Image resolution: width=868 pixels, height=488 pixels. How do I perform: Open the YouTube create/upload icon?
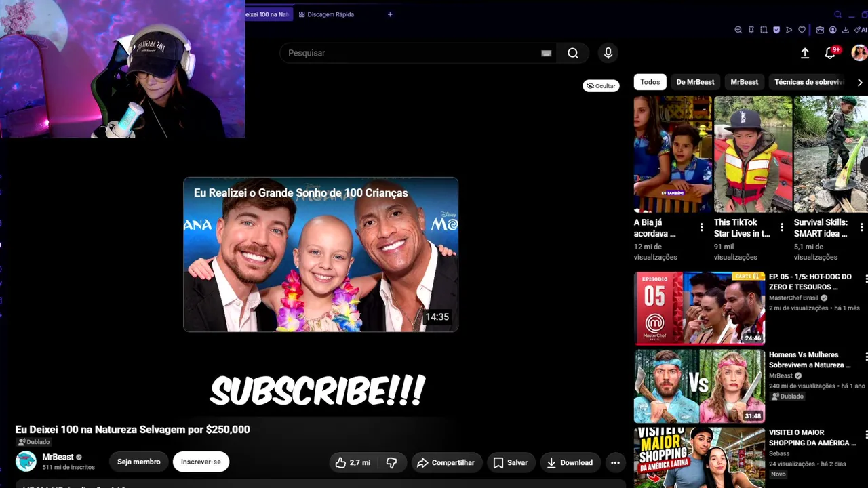(805, 53)
